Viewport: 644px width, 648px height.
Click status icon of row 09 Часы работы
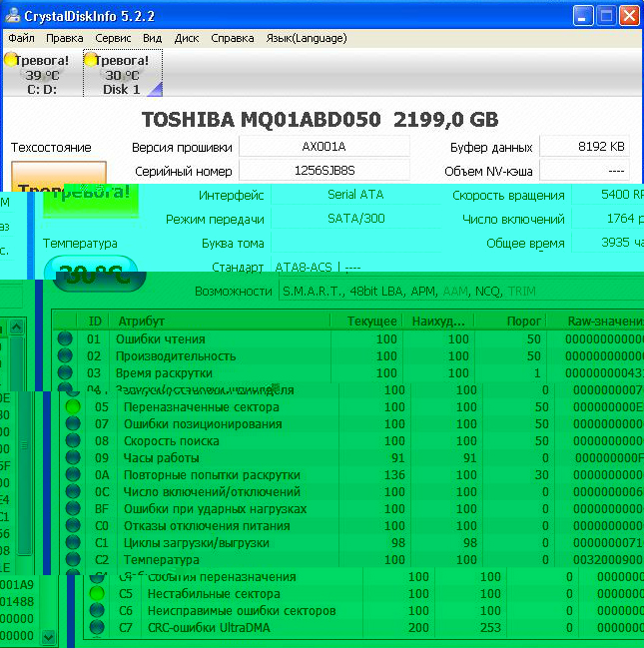pyautogui.click(x=73, y=457)
